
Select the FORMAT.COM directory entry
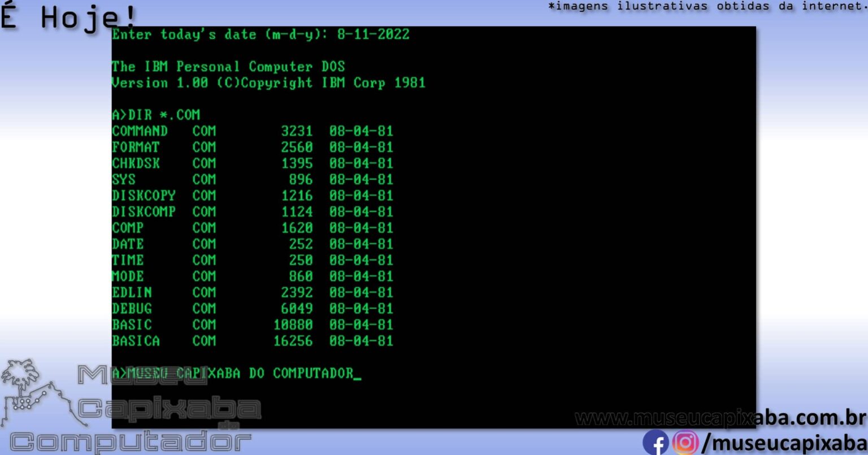[x=164, y=147]
